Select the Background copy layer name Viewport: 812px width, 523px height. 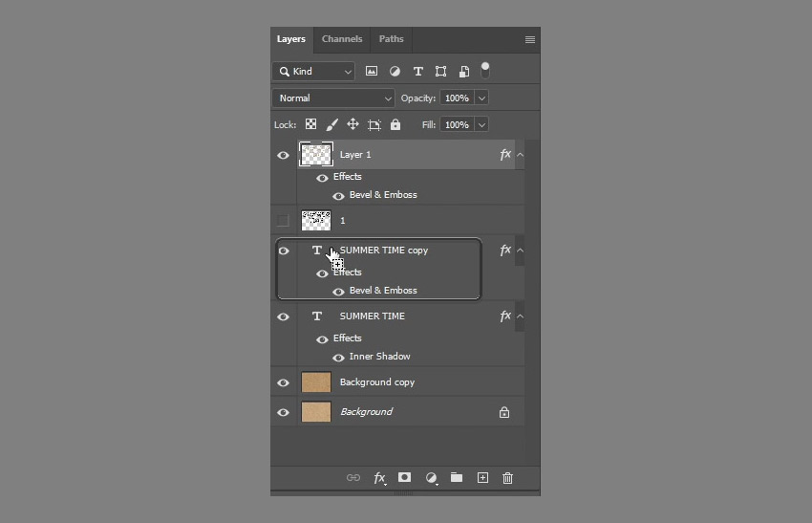point(377,382)
